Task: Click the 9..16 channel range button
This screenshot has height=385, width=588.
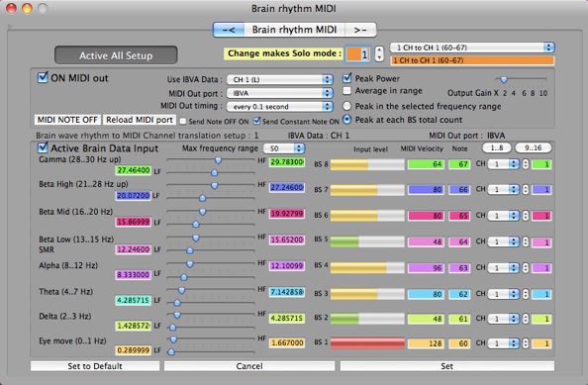Action: pos(533,148)
